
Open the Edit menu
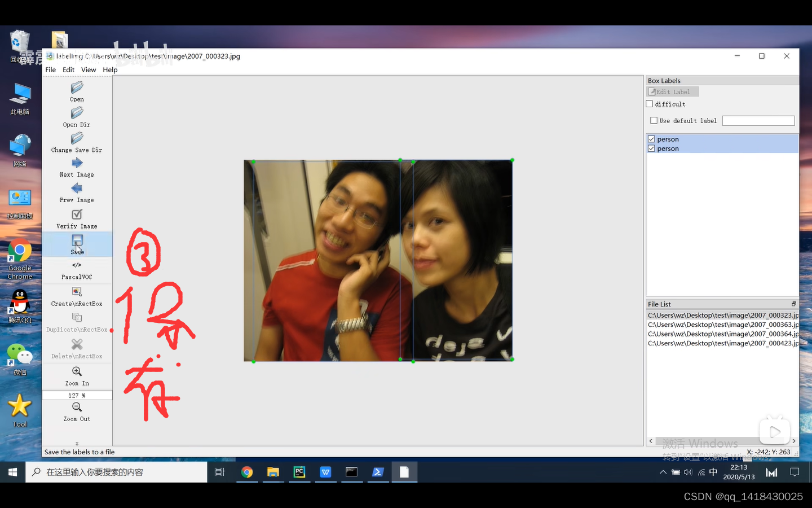tap(68, 70)
